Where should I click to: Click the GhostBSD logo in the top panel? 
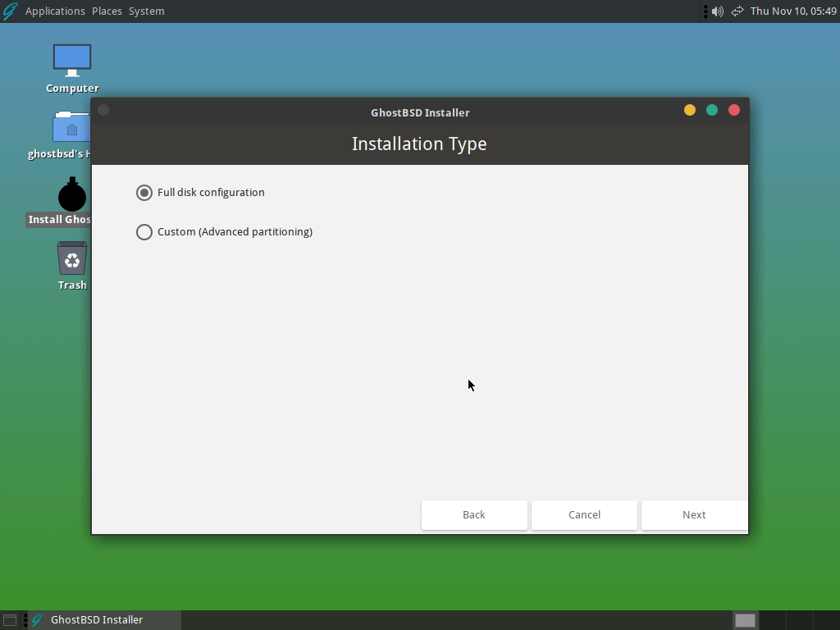[11, 11]
